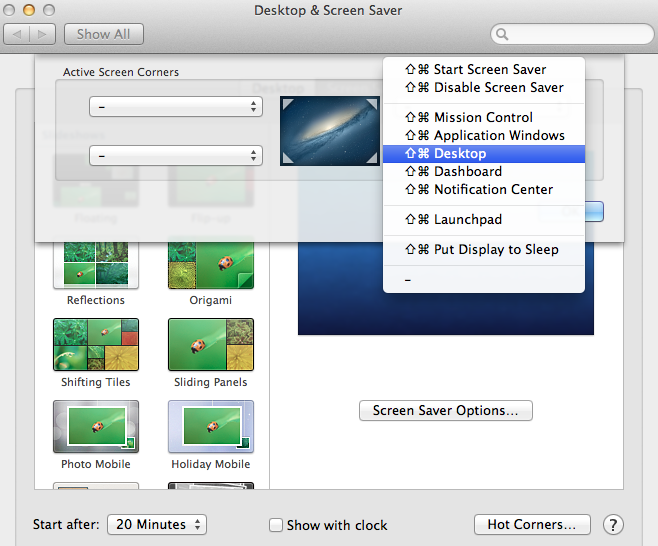
Task: Select Application Windows menu entry
Action: (484, 135)
